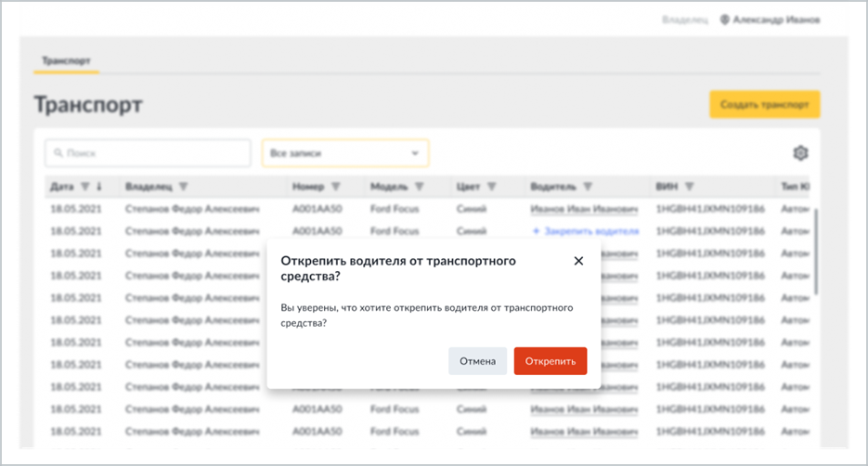The image size is (868, 466).
Task: Close the unpin driver dialog with X
Action: click(578, 261)
